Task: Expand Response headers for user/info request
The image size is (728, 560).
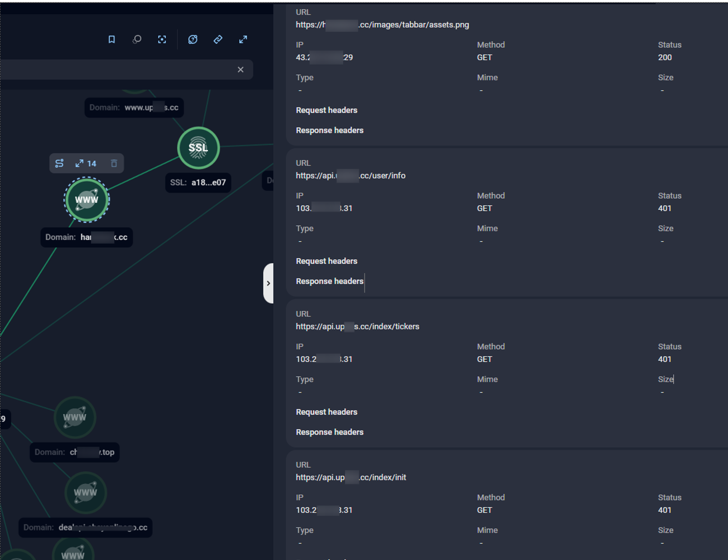Action: click(x=329, y=281)
